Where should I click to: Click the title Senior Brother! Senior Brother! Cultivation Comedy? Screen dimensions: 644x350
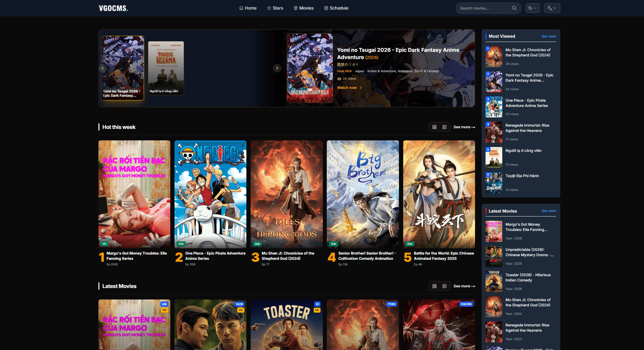coord(367,256)
